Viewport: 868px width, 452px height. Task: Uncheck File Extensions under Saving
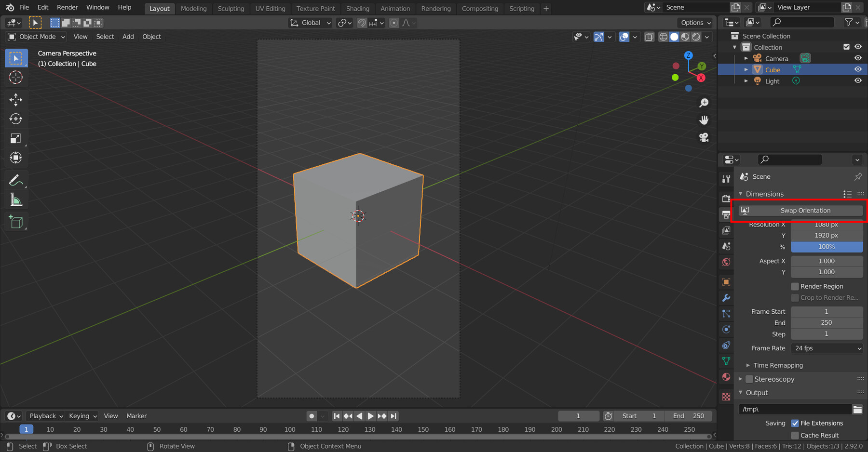795,423
